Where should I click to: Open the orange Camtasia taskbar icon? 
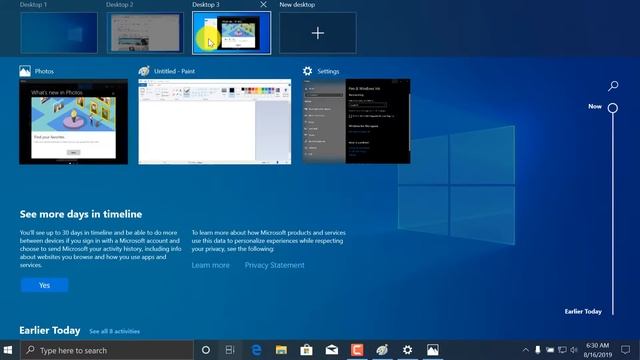(357, 350)
